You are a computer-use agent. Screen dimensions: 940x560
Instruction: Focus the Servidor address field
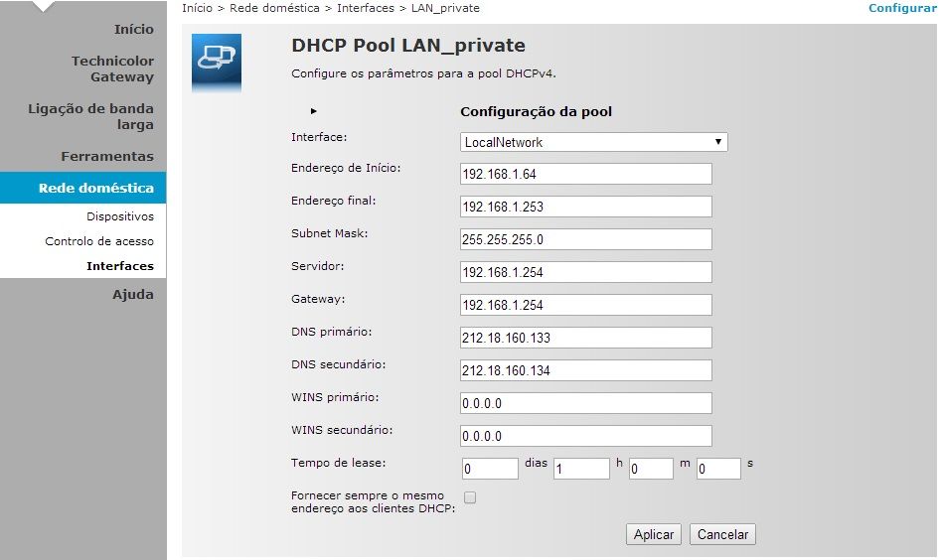click(585, 272)
